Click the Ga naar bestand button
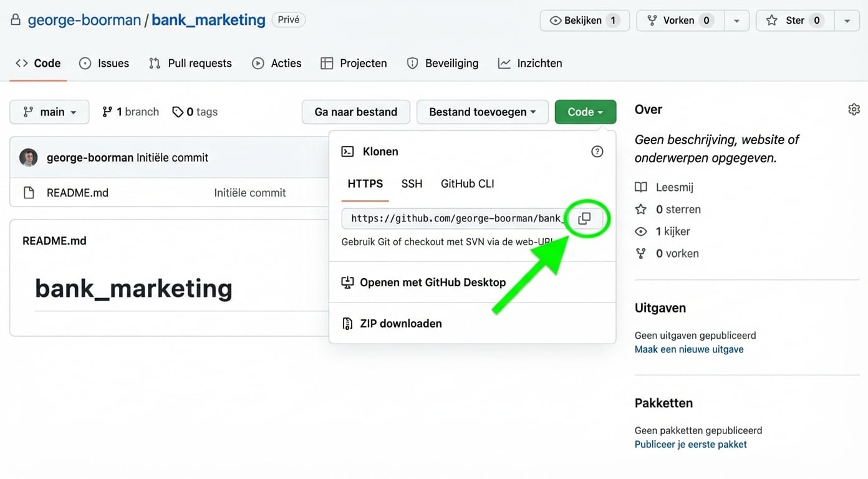 (x=355, y=112)
